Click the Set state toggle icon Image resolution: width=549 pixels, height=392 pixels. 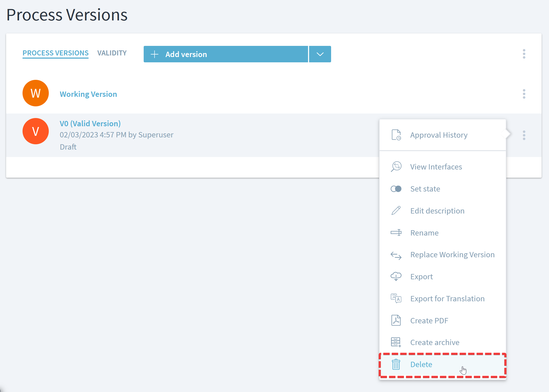pyautogui.click(x=396, y=189)
